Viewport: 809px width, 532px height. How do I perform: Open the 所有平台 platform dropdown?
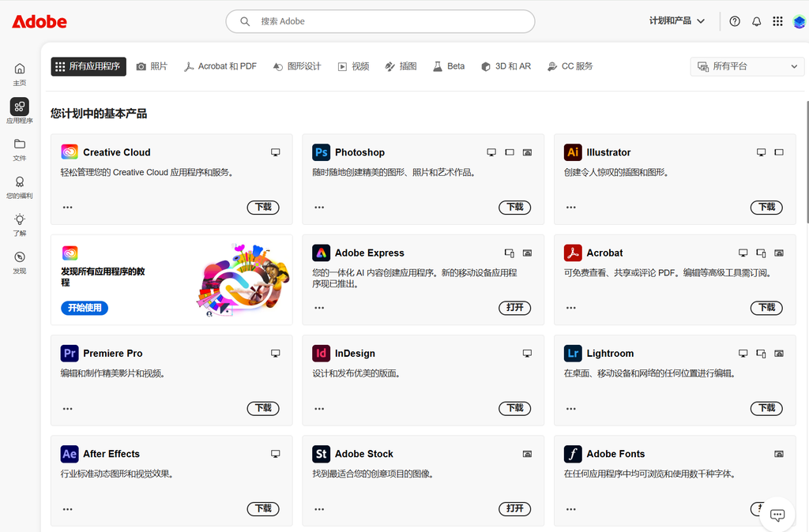point(747,66)
